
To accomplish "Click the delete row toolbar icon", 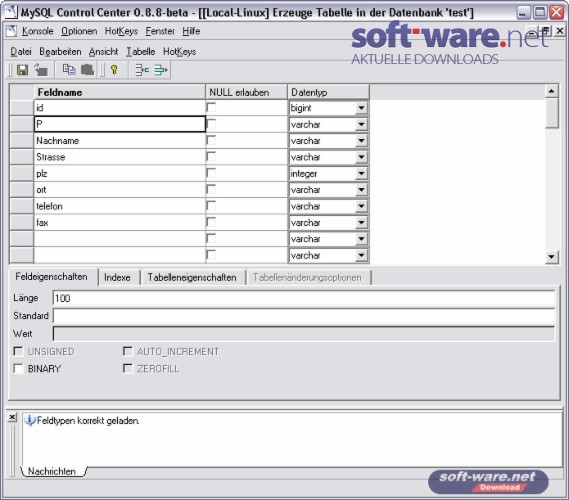I will tap(161, 69).
